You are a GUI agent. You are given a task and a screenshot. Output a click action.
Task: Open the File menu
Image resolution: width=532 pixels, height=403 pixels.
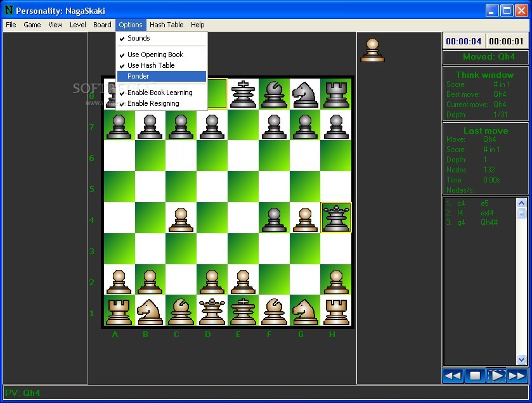11,25
